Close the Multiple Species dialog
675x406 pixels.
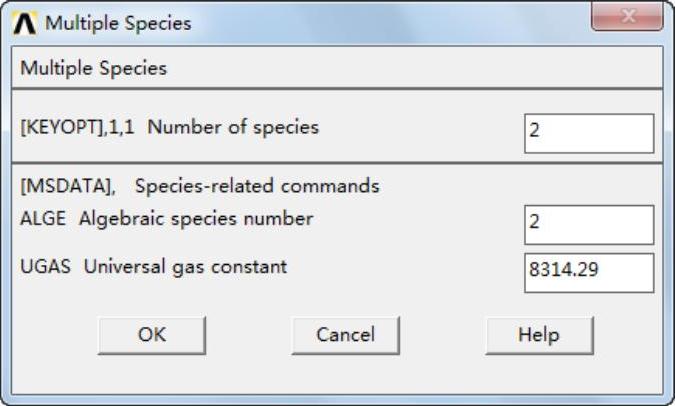click(x=628, y=18)
